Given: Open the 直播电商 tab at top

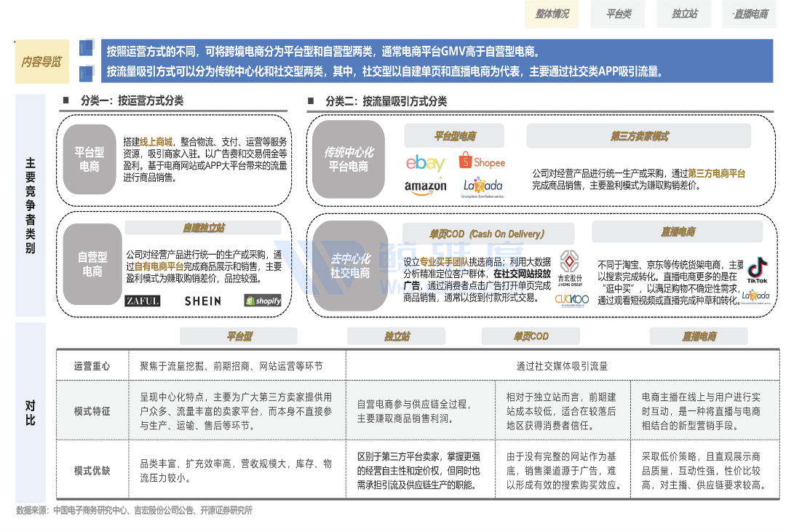Looking at the screenshot, I should pos(750,14).
